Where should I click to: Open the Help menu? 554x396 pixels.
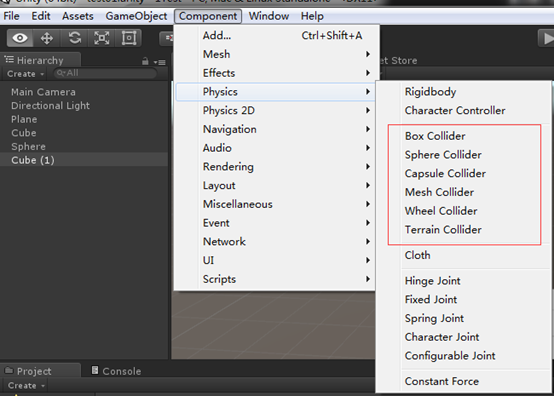(312, 16)
